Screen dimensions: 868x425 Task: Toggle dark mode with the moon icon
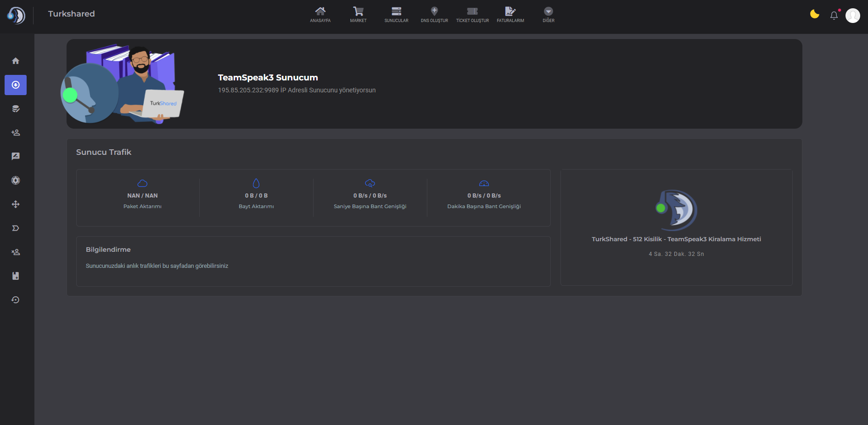pyautogui.click(x=815, y=14)
